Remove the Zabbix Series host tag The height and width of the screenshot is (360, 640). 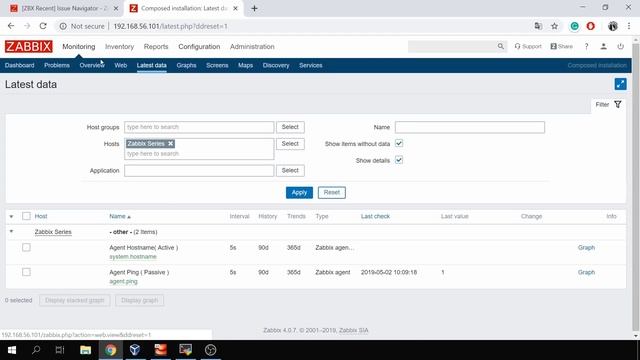(171, 144)
